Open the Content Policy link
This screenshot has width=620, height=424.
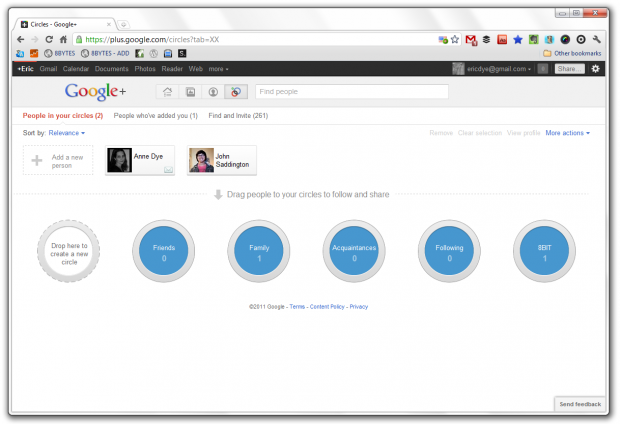point(327,307)
